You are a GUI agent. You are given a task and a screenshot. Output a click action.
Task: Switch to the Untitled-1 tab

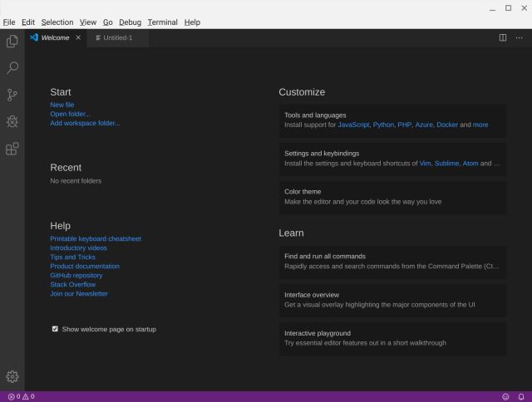[x=117, y=37]
